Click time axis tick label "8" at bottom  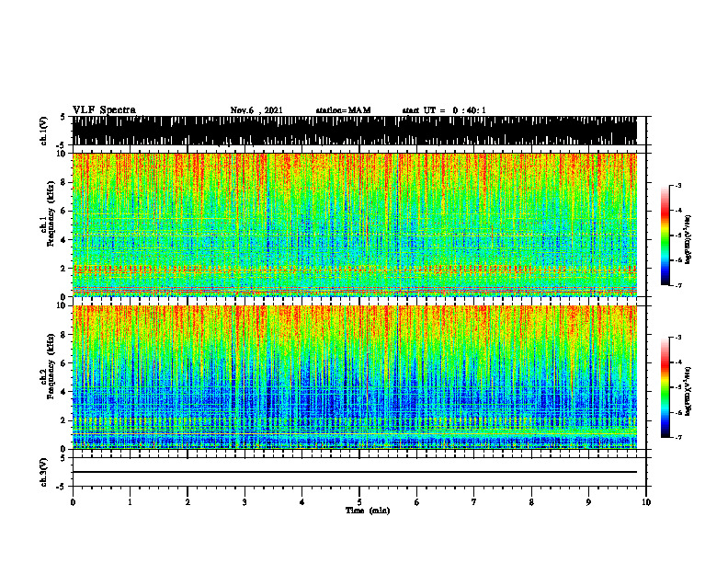click(531, 502)
